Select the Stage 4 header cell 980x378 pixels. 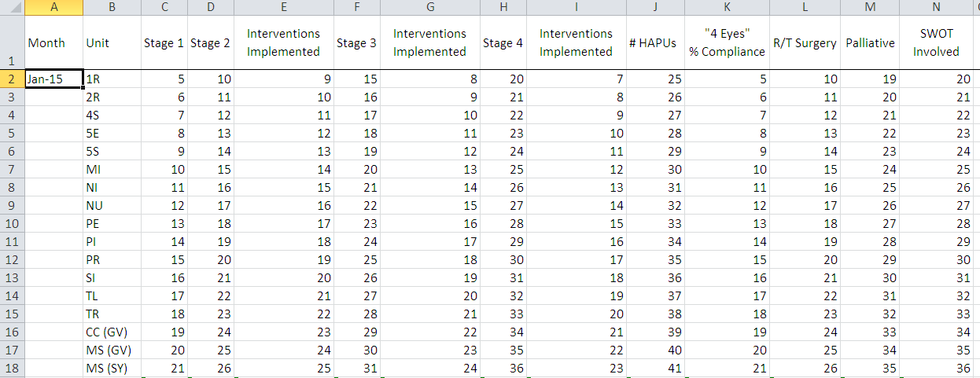pos(503,43)
